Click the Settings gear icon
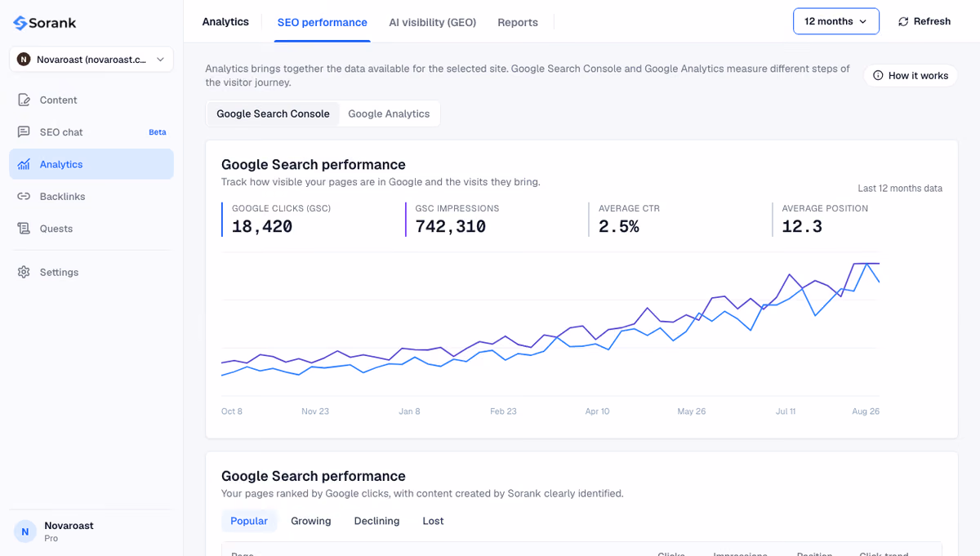The image size is (980, 556). pos(24,272)
